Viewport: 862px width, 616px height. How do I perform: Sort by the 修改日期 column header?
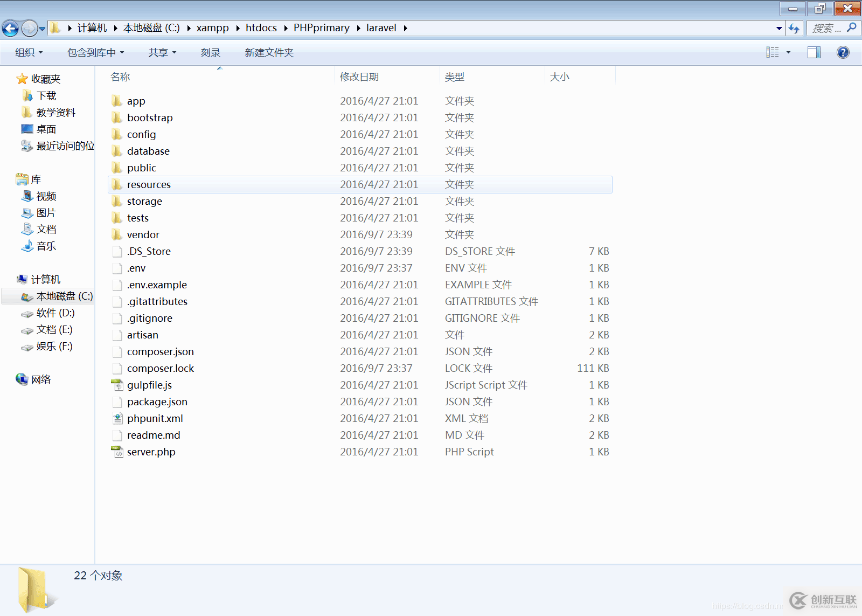(x=387, y=77)
